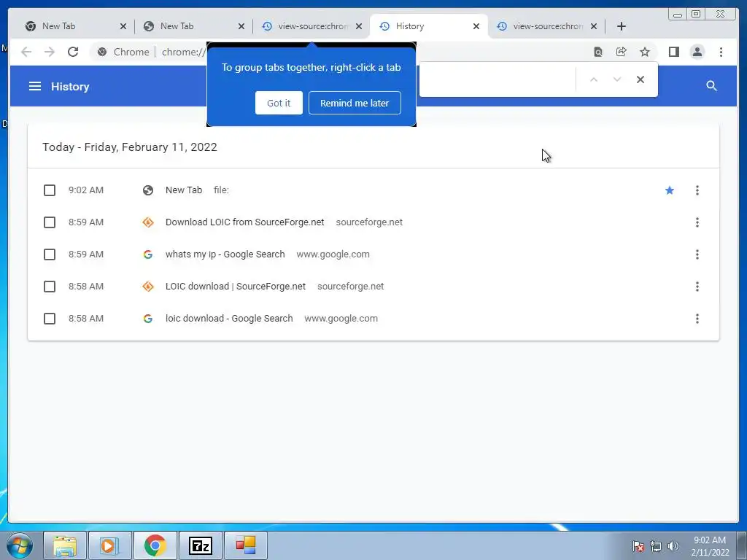
Task: Open the side panel icon
Action: (x=673, y=52)
